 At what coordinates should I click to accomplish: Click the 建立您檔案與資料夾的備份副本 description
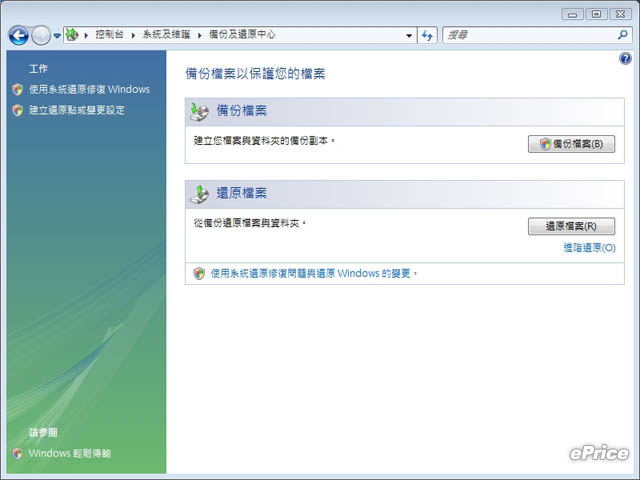pos(264,141)
